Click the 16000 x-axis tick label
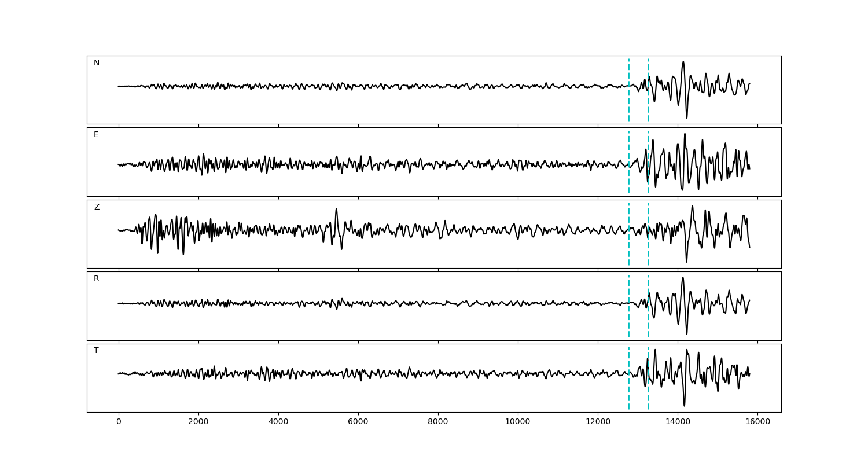The image size is (868, 463). (757, 422)
